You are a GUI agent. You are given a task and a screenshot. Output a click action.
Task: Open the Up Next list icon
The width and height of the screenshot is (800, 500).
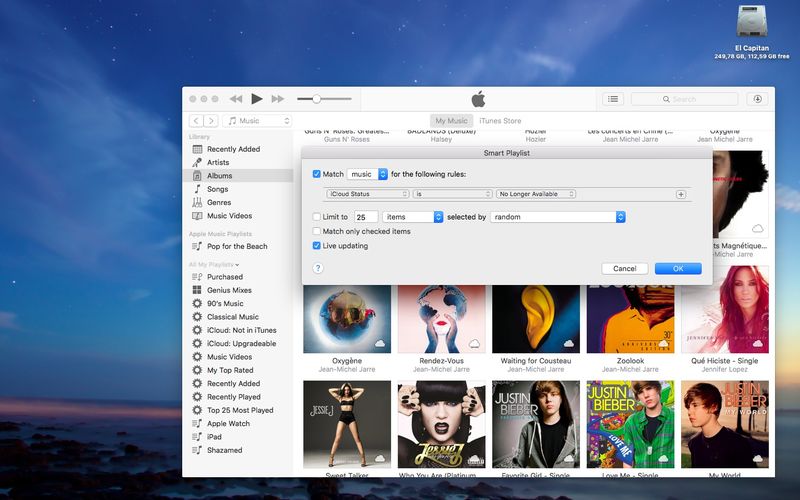(613, 99)
